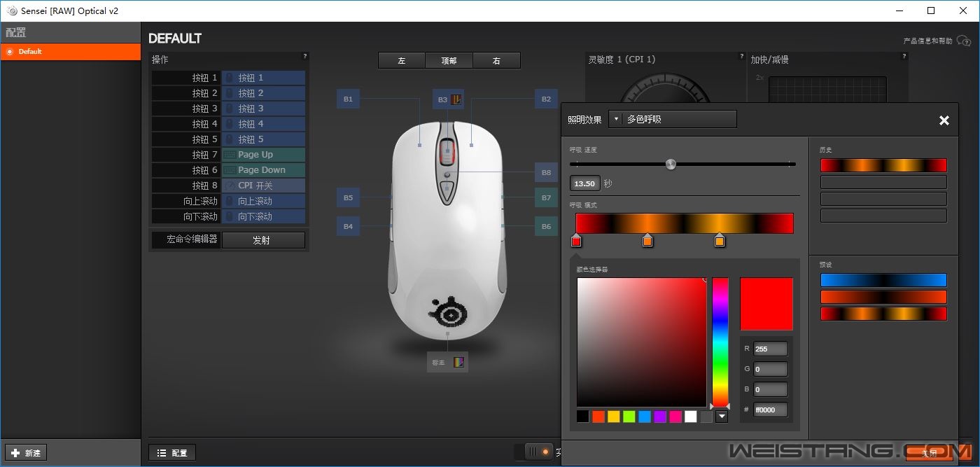Click the rainbow hue slider bar
This screenshot has width=980, height=467.
point(720,342)
